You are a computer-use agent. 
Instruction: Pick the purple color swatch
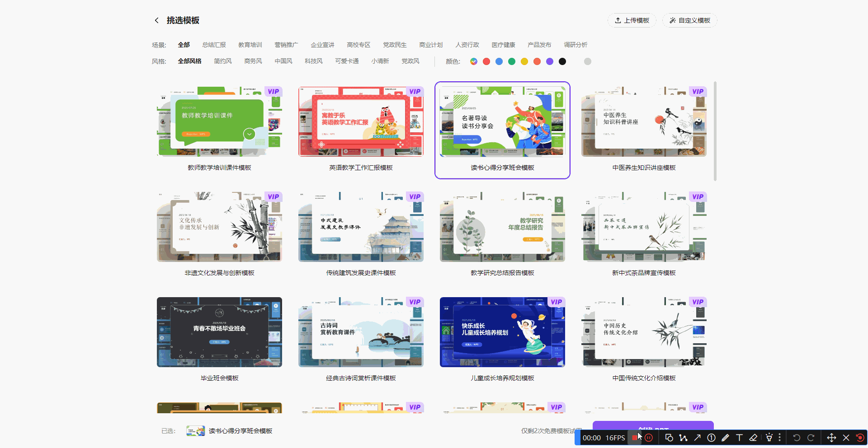point(550,61)
